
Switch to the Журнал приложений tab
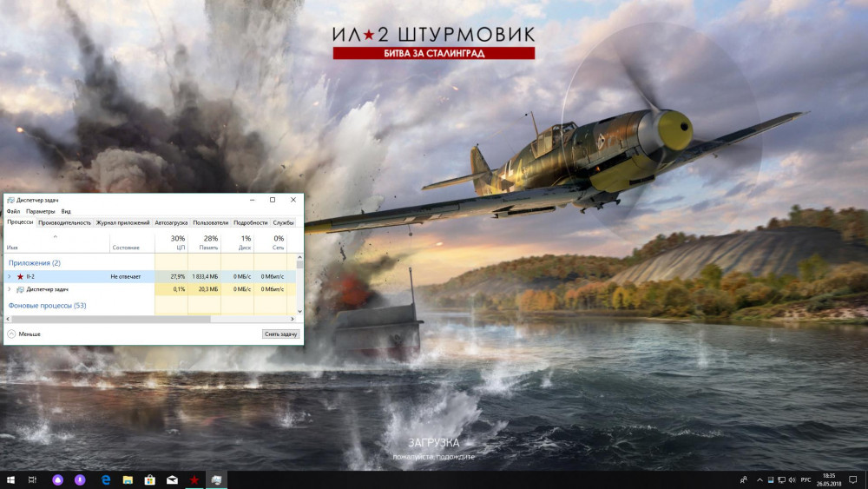[123, 222]
